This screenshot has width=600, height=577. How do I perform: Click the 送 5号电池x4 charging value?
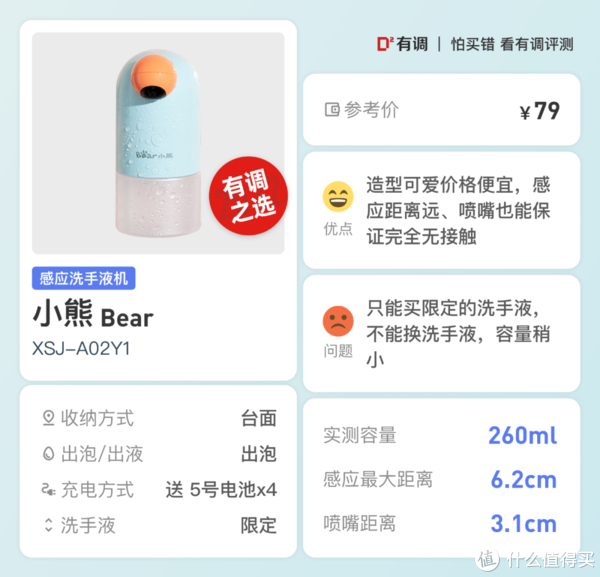pos(221,490)
